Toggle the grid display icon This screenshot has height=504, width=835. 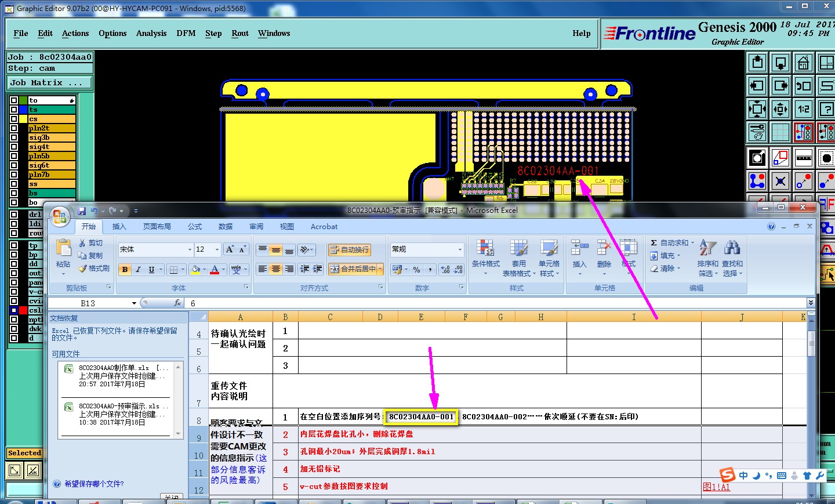click(x=780, y=132)
